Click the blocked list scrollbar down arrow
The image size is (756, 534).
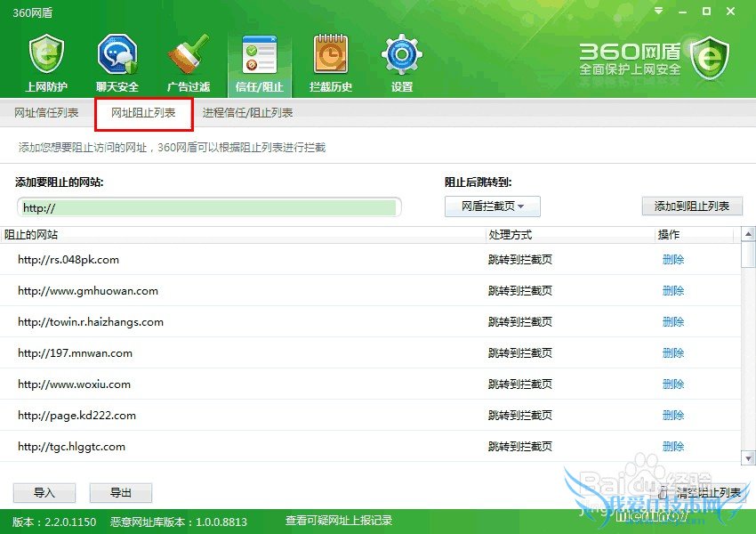pyautogui.click(x=748, y=456)
